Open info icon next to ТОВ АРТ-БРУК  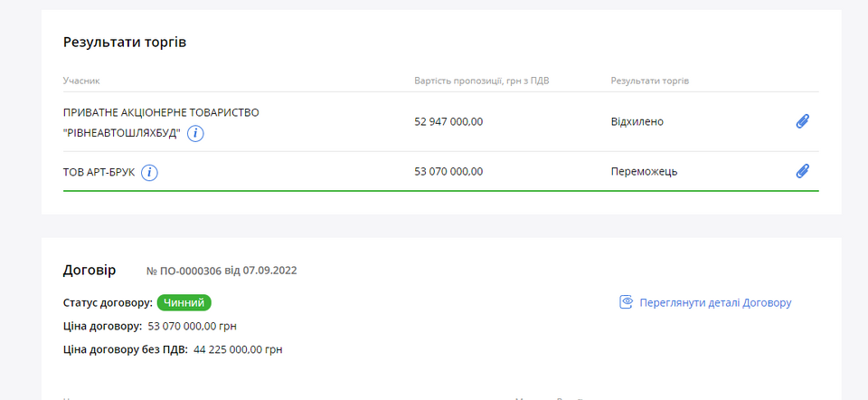pyautogui.click(x=150, y=173)
